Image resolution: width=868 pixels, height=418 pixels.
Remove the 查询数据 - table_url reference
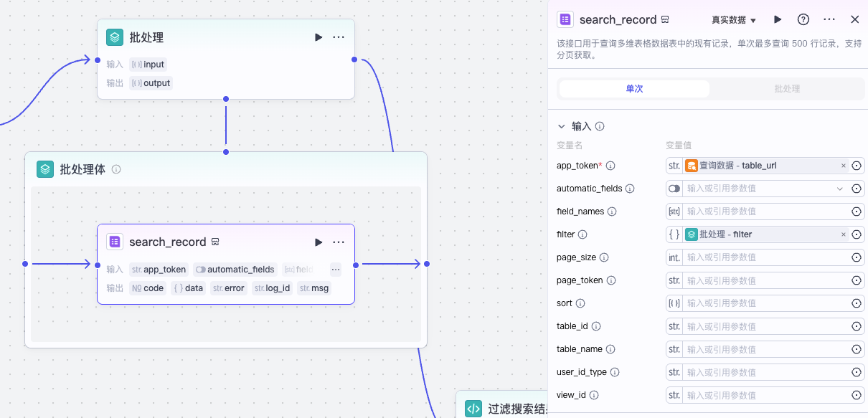click(x=844, y=166)
